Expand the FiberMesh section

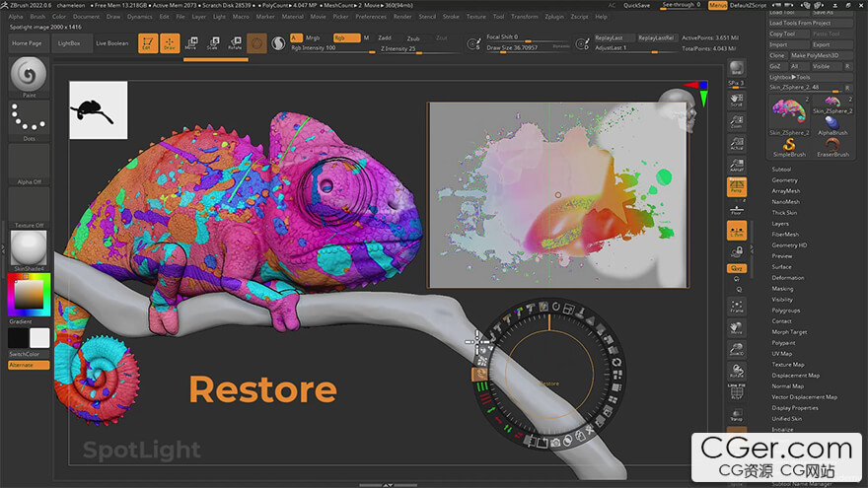click(x=785, y=235)
